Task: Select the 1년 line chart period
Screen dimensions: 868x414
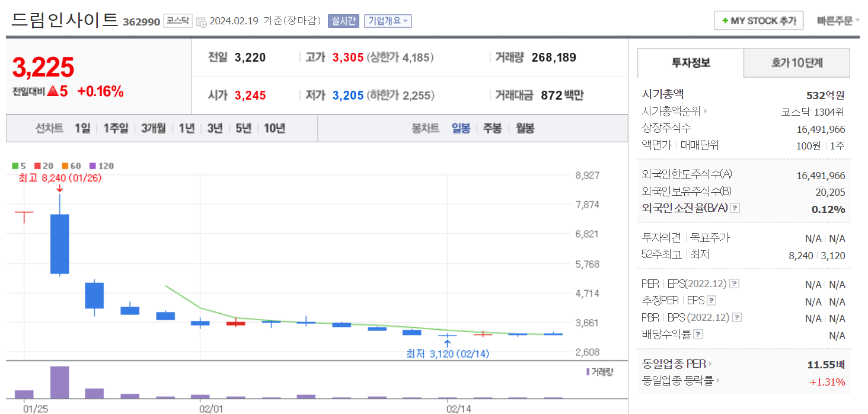Action: coord(187,128)
